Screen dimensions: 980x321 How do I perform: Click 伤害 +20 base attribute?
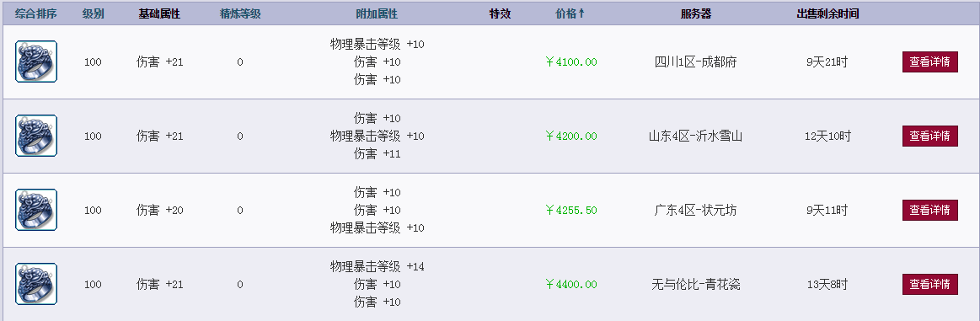pos(160,210)
